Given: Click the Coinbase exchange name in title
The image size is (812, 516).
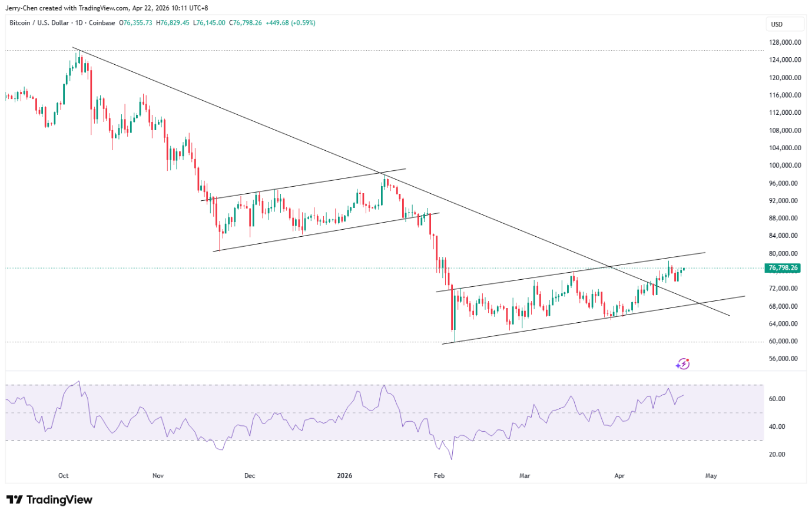Looking at the screenshot, I should (x=102, y=23).
